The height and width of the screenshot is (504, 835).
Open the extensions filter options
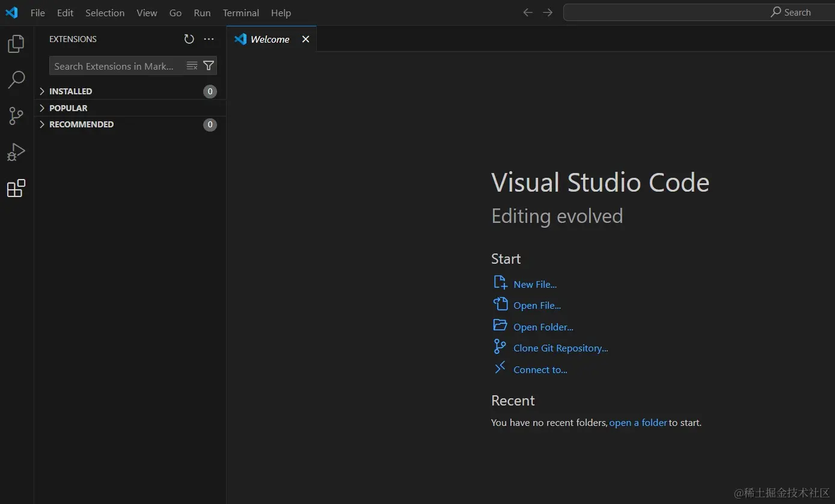click(209, 65)
